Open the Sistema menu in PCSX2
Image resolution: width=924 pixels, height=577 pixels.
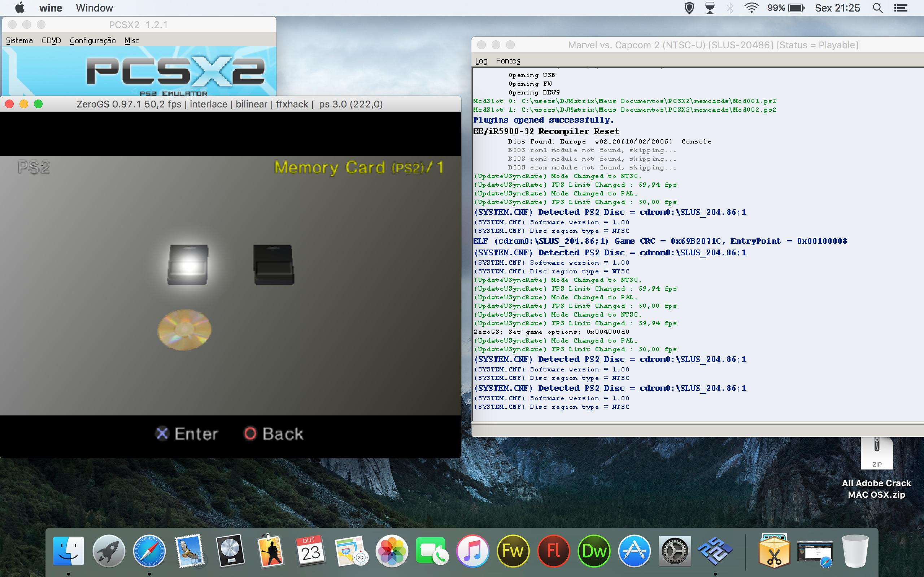pyautogui.click(x=19, y=40)
